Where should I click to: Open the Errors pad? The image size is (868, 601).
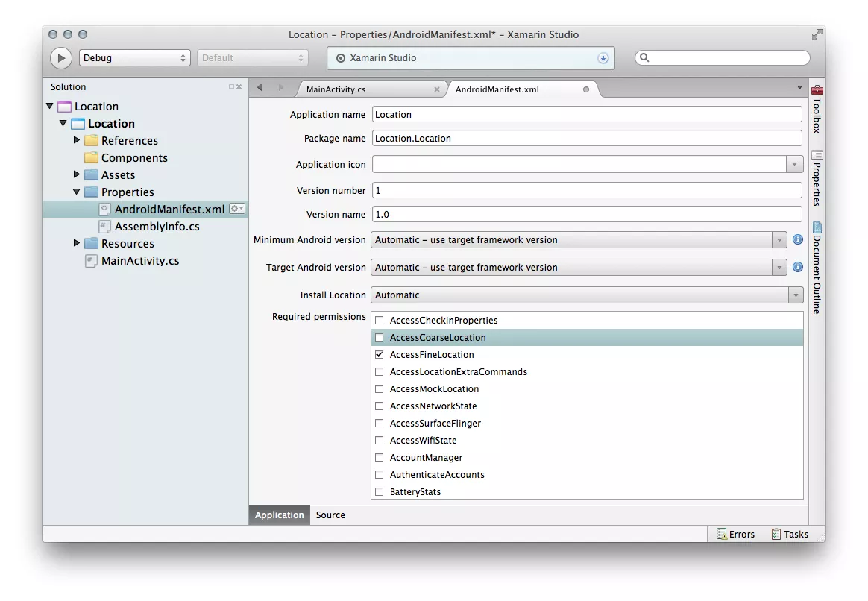click(x=736, y=534)
